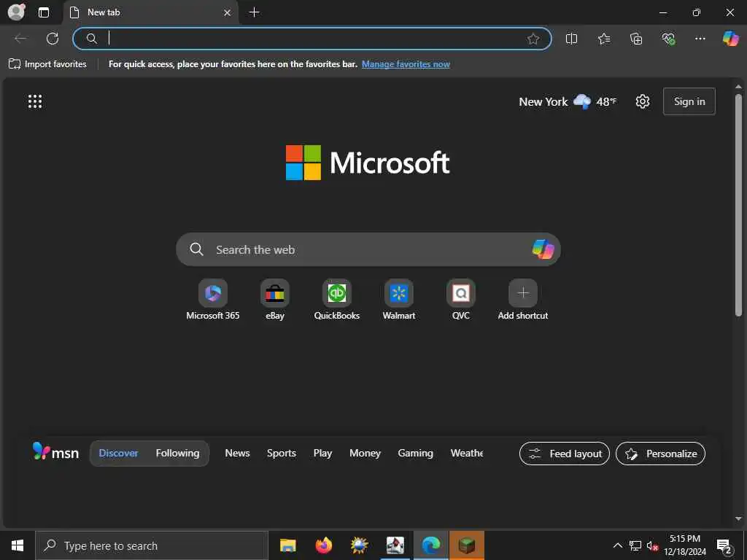This screenshot has width=747, height=560.
Task: Click Add shortcut tile
Action: click(x=522, y=300)
